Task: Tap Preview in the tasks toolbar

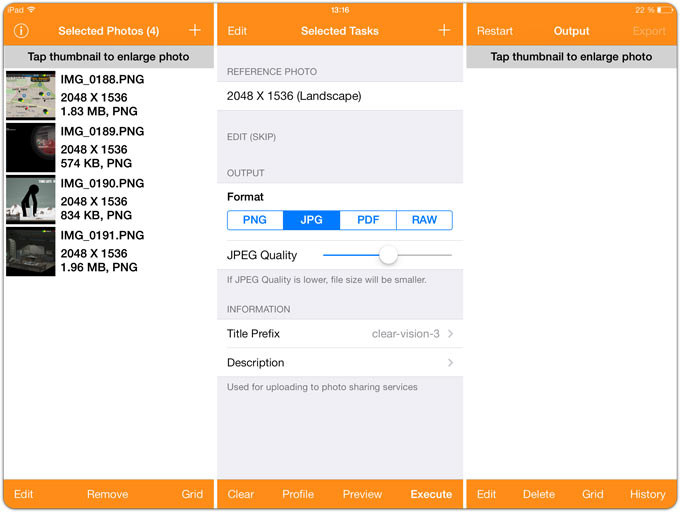Action: point(362,494)
